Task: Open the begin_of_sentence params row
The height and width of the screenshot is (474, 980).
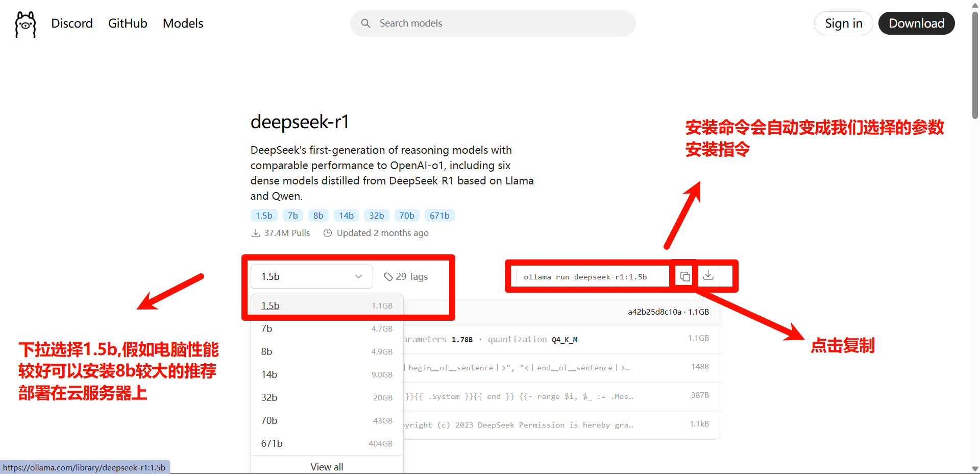Action: pyautogui.click(x=561, y=368)
